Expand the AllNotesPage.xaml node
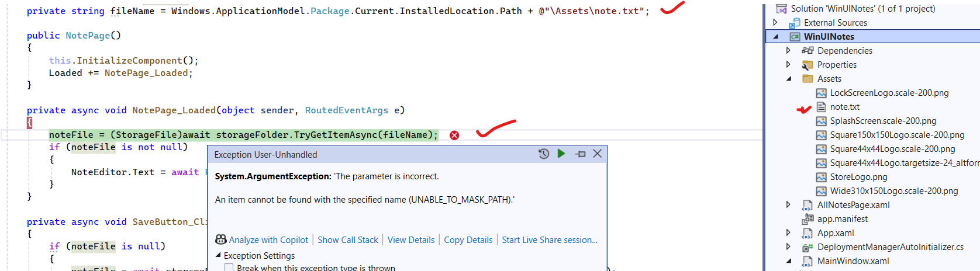The height and width of the screenshot is (271, 980). coord(789,205)
